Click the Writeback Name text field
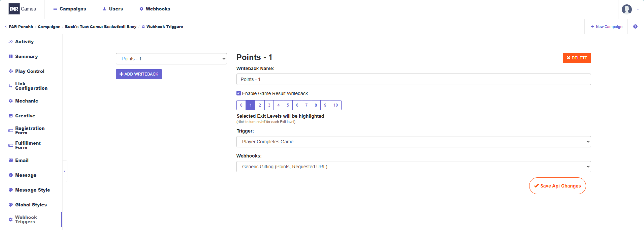This screenshot has width=644, height=230. pyautogui.click(x=414, y=79)
